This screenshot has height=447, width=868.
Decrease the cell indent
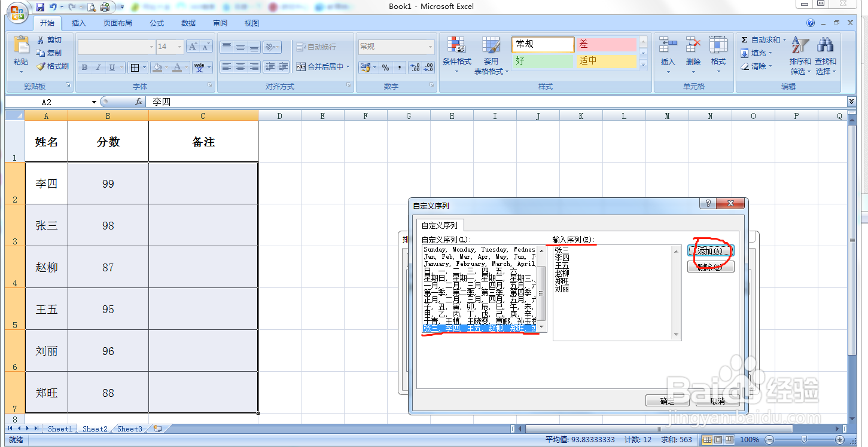click(270, 67)
